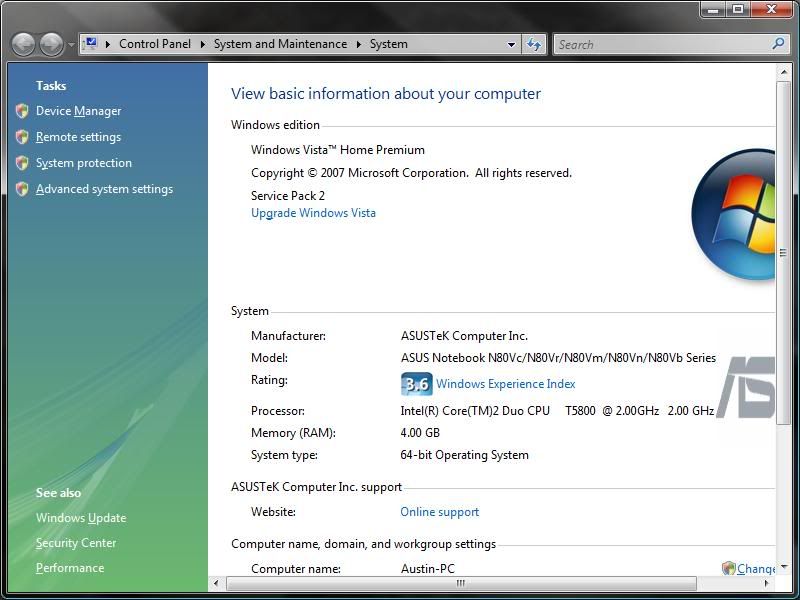Click the Back navigation arrow button
The height and width of the screenshot is (600, 800).
click(23, 44)
